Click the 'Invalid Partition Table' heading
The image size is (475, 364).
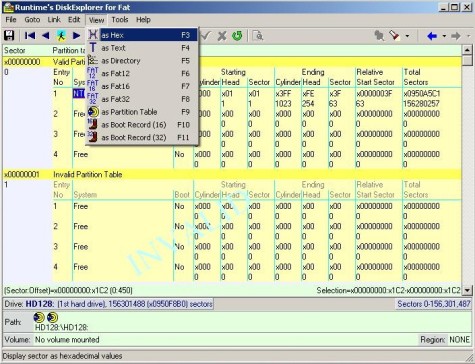[88, 174]
